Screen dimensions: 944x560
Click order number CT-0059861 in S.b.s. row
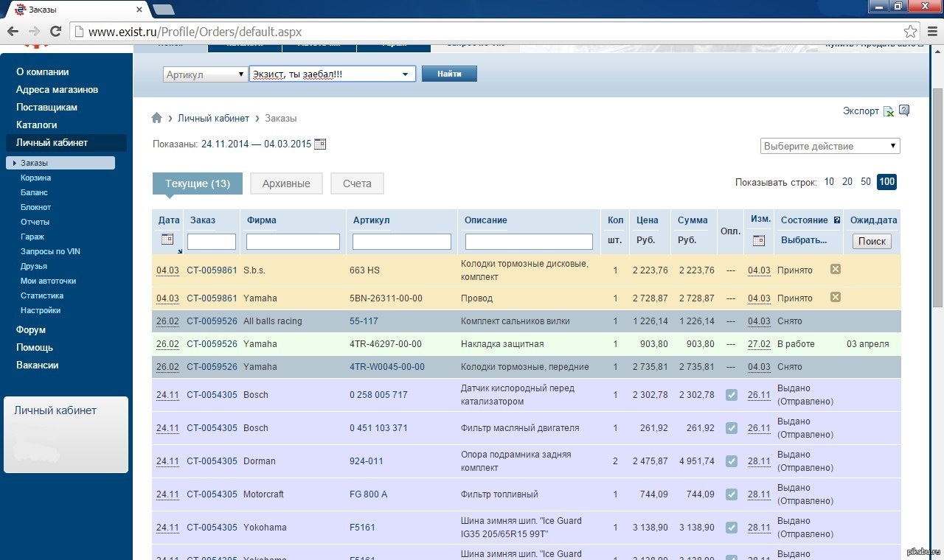pyautogui.click(x=212, y=270)
